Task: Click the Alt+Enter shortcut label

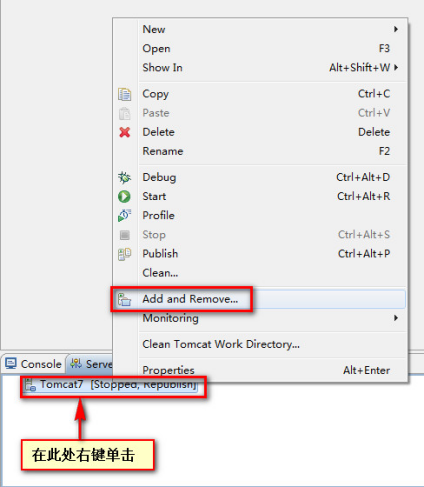Action: click(x=366, y=370)
